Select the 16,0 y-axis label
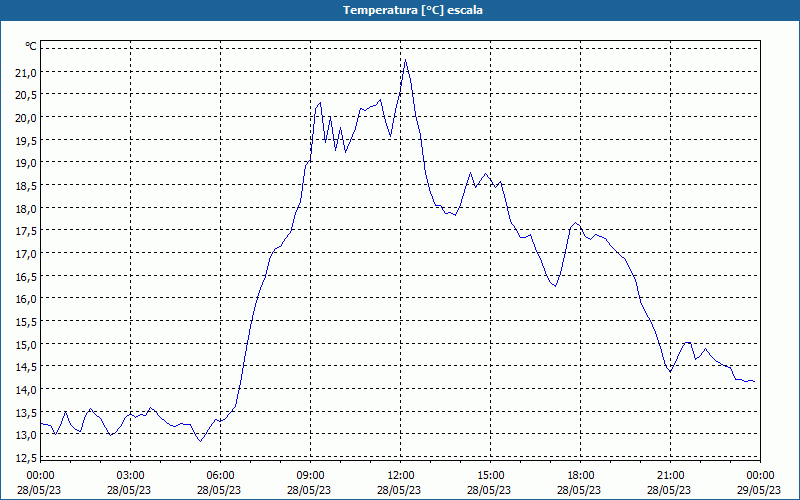Screen dimensions: 800x500 (x=27, y=299)
